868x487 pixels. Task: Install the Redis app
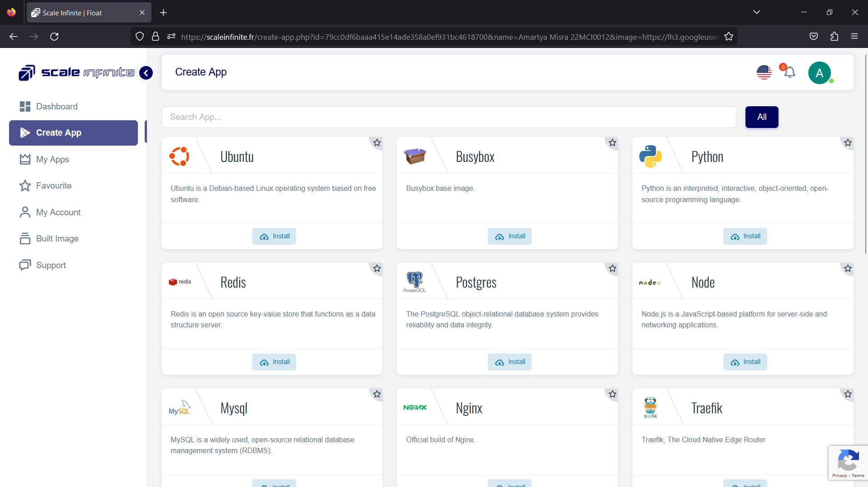(274, 362)
